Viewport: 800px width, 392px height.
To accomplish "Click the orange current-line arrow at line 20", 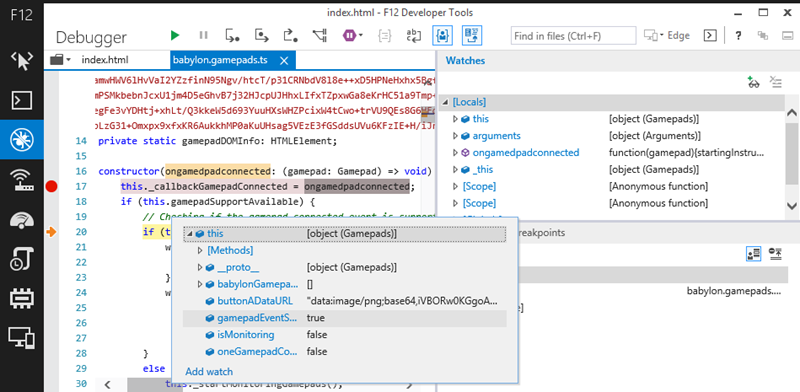I will 51,233.
